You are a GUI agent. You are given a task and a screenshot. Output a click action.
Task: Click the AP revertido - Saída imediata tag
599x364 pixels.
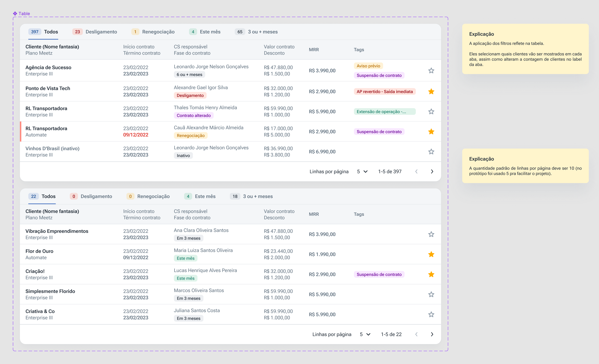[384, 92]
